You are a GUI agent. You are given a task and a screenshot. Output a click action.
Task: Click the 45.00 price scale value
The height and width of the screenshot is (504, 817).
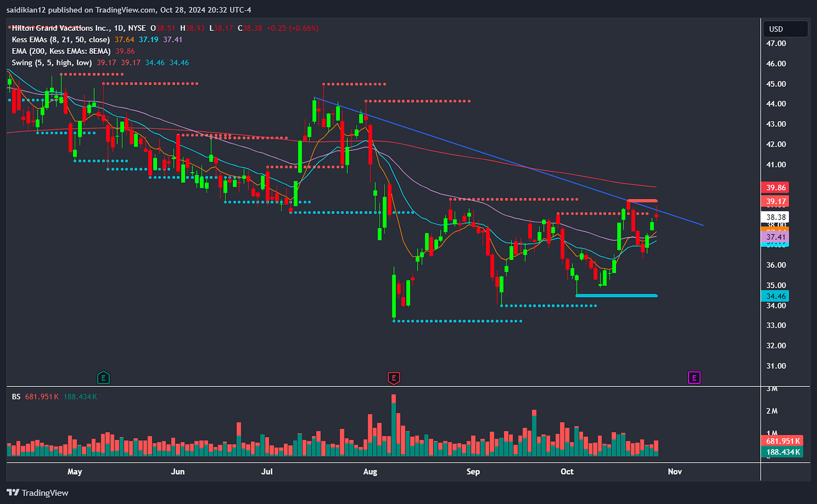click(x=776, y=84)
